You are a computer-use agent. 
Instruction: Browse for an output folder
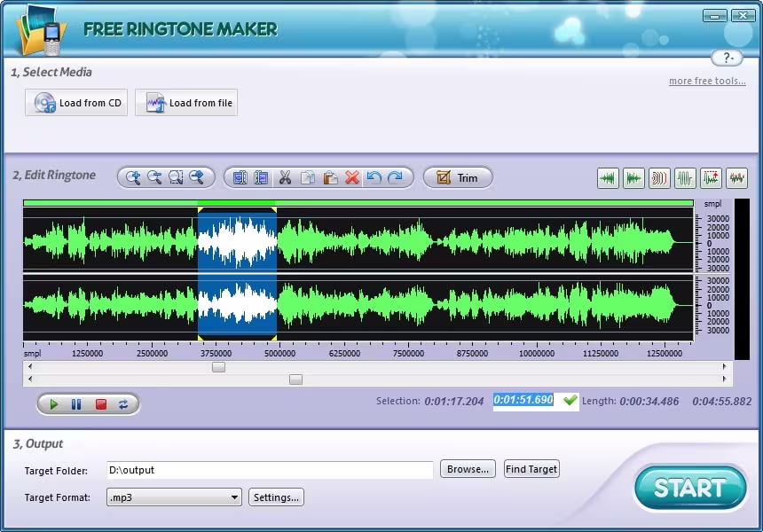point(468,469)
